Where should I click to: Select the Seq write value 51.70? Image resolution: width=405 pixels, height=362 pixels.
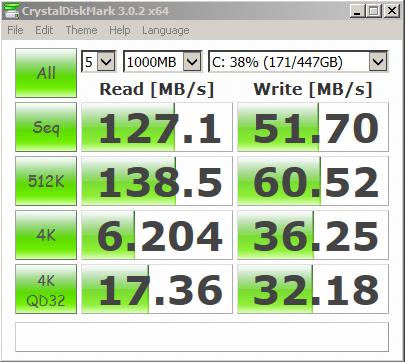313,127
